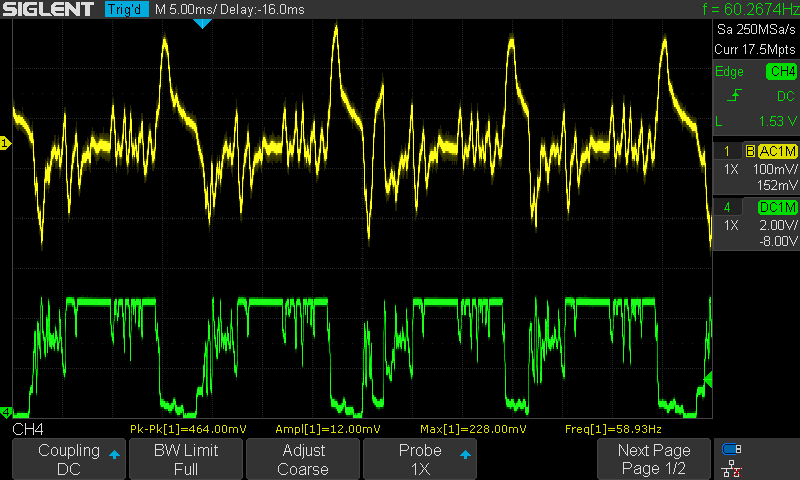
Task: Click channel 4 -8.00V offset value
Action: coord(777,241)
